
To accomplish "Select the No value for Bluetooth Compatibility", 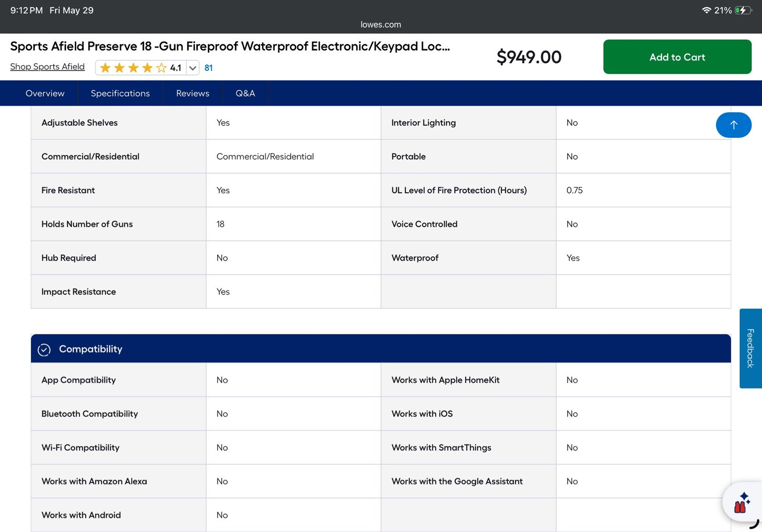I will (222, 414).
